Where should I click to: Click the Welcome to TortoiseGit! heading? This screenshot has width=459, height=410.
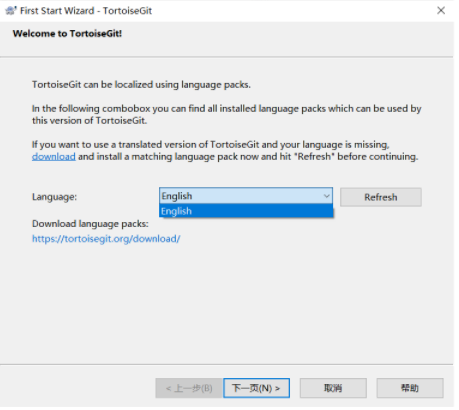pyautogui.click(x=67, y=34)
